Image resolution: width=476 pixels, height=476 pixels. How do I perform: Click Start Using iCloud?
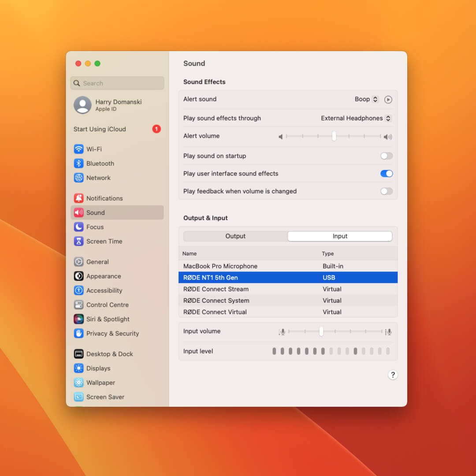click(x=100, y=129)
